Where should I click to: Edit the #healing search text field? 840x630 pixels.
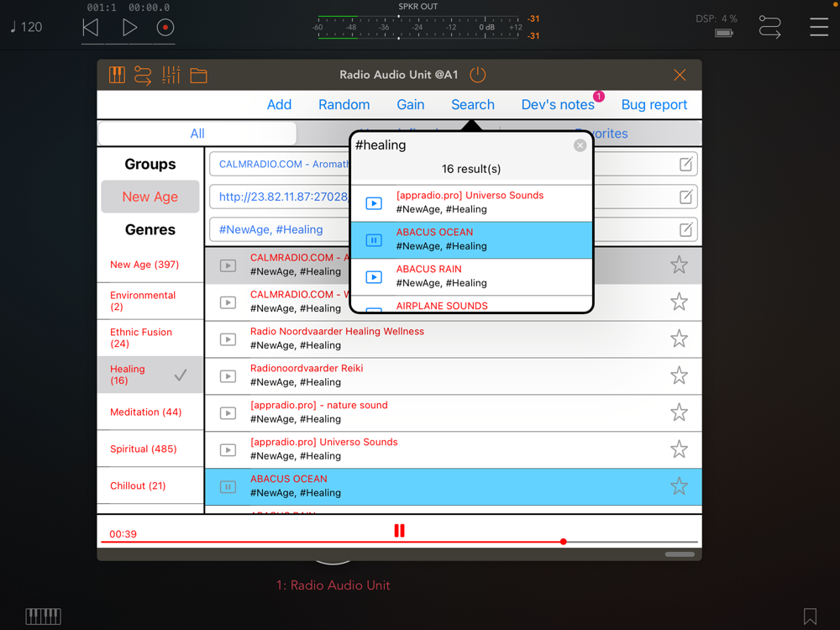[462, 145]
